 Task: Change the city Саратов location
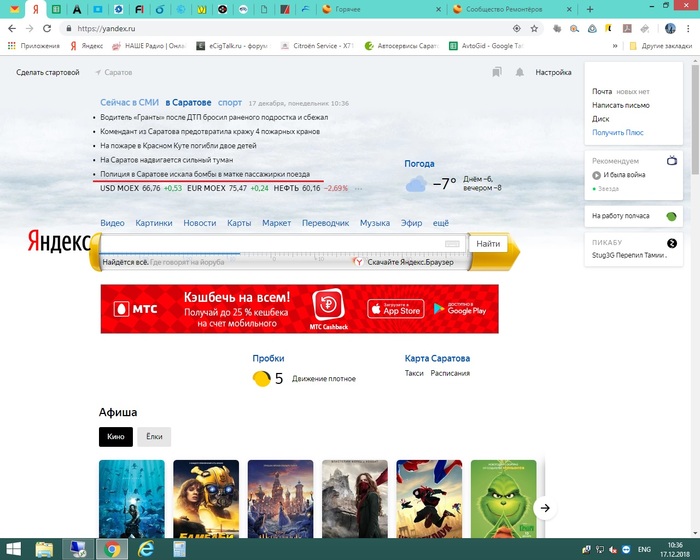114,72
